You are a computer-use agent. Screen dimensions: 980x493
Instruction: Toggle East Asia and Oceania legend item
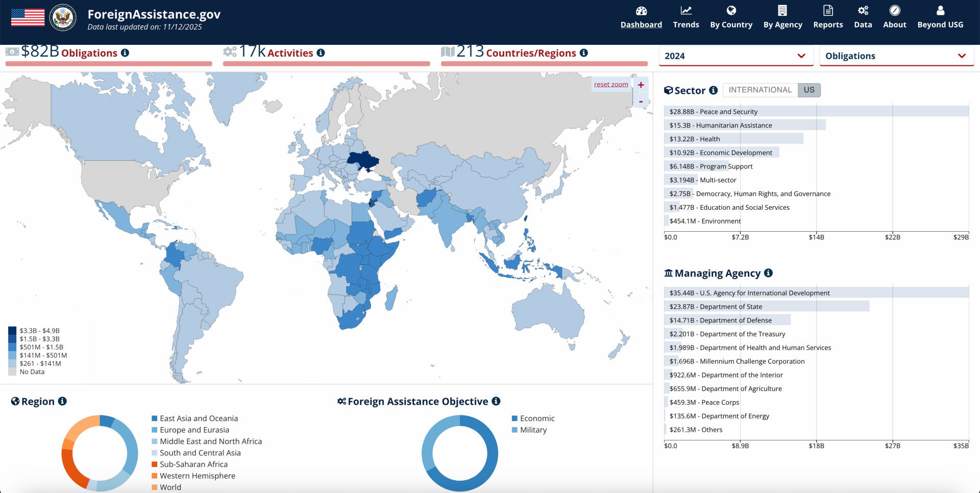(x=198, y=418)
